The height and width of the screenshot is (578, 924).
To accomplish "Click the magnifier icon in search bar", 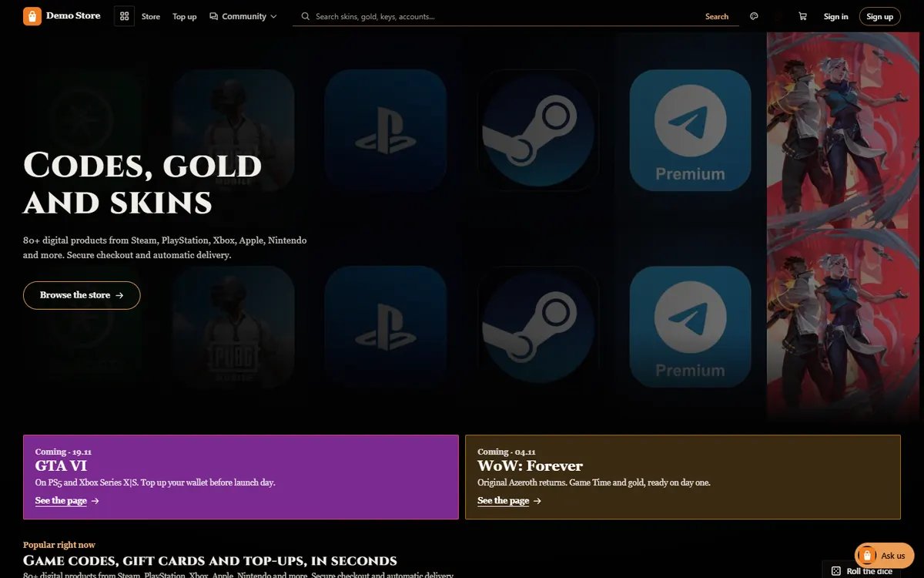I will click(306, 16).
